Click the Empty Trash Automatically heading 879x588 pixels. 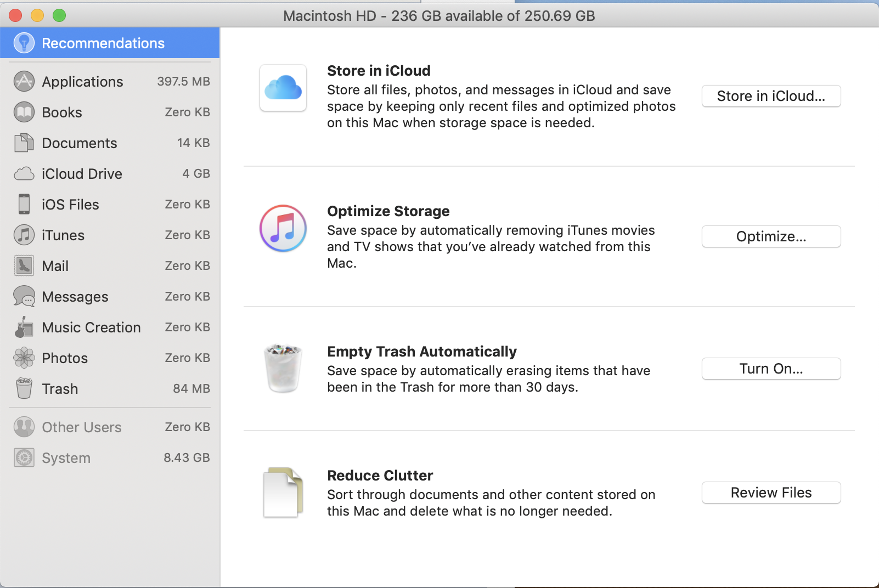tap(422, 352)
